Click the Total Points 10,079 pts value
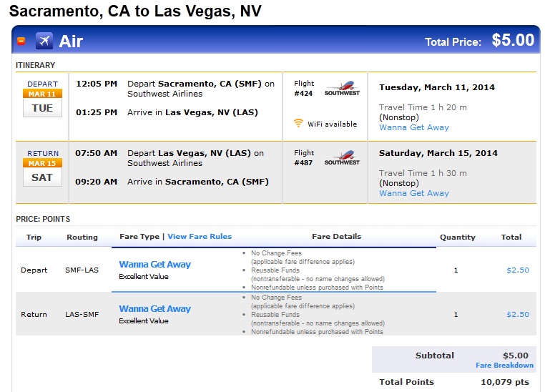545x392 pixels. 504,382
